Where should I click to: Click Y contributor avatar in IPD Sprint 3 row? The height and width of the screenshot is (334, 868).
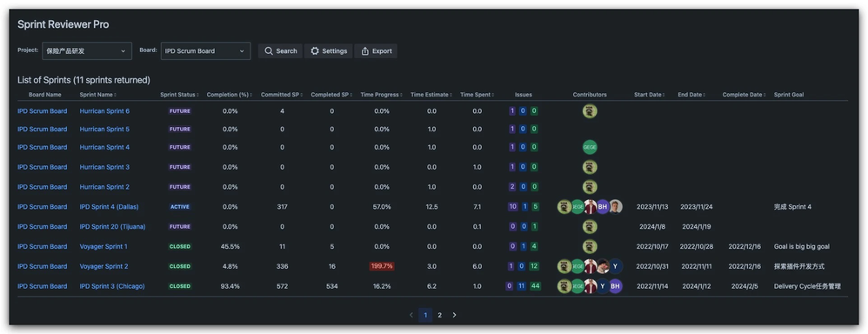(603, 286)
